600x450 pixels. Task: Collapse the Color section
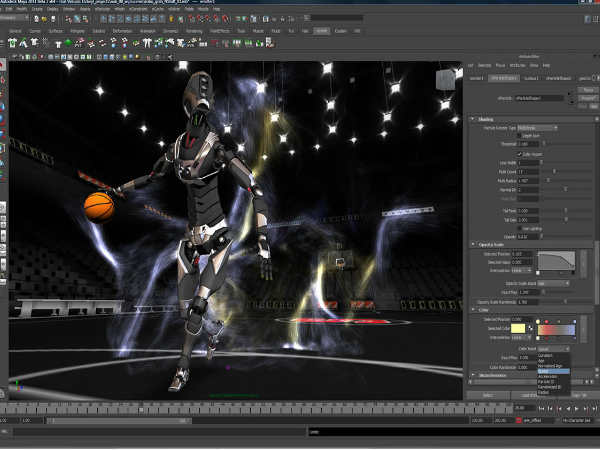[473, 310]
